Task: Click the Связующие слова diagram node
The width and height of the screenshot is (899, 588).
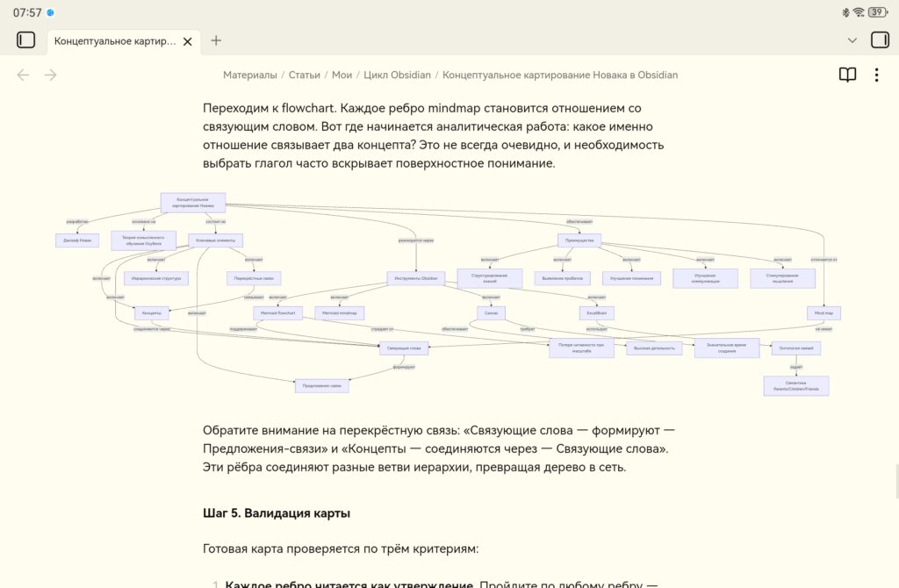Action: [404, 348]
